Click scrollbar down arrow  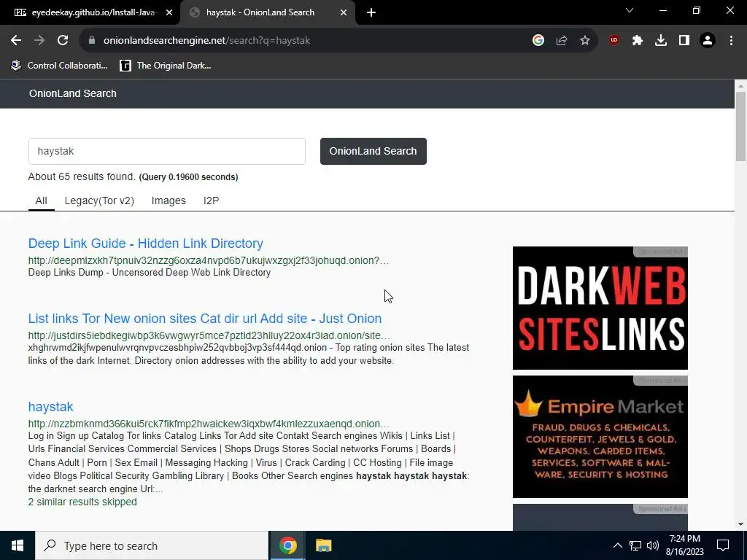tap(740, 525)
